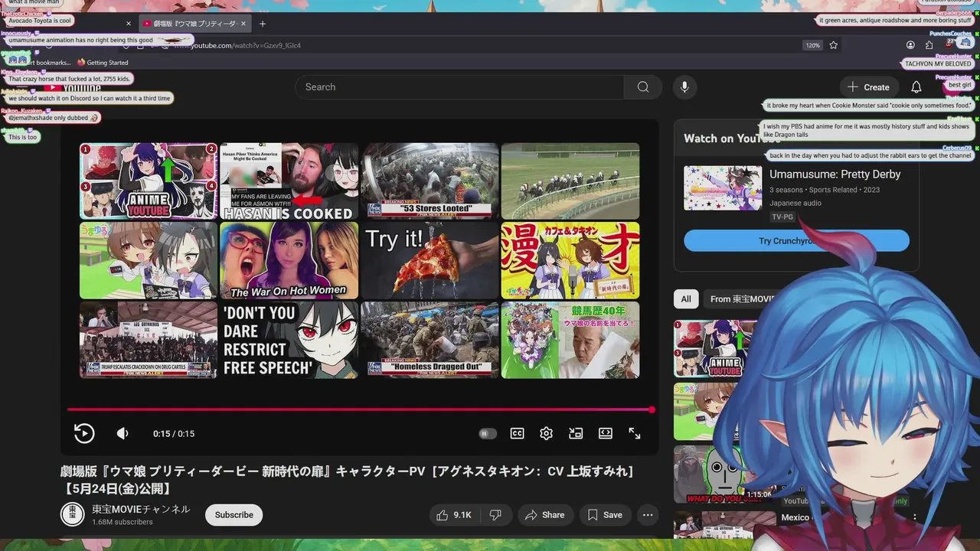The width and height of the screenshot is (980, 551).
Task: Open more actions three-dot menu
Action: (648, 515)
